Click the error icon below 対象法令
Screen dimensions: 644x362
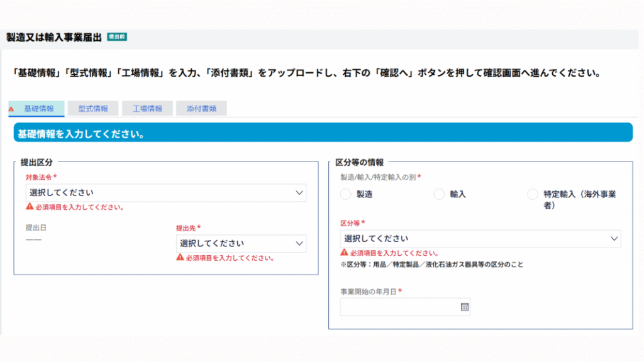[x=30, y=207]
